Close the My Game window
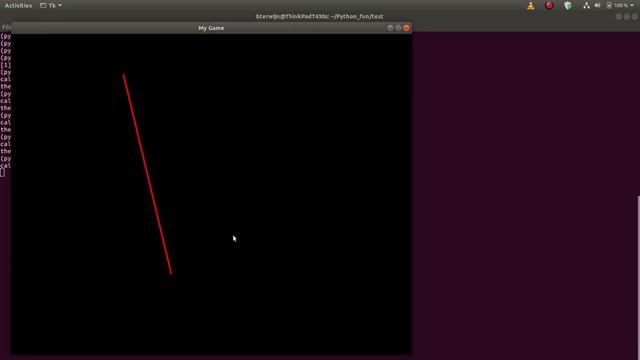 point(406,28)
